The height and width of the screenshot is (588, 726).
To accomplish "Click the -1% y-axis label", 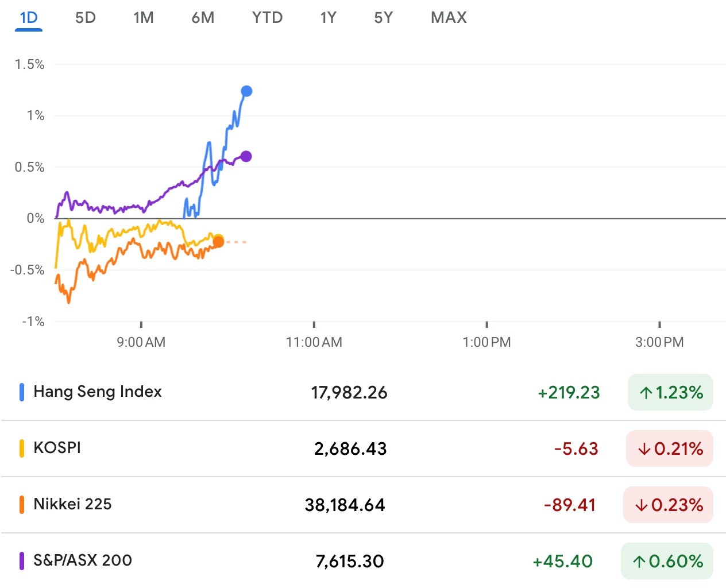I will click(33, 322).
